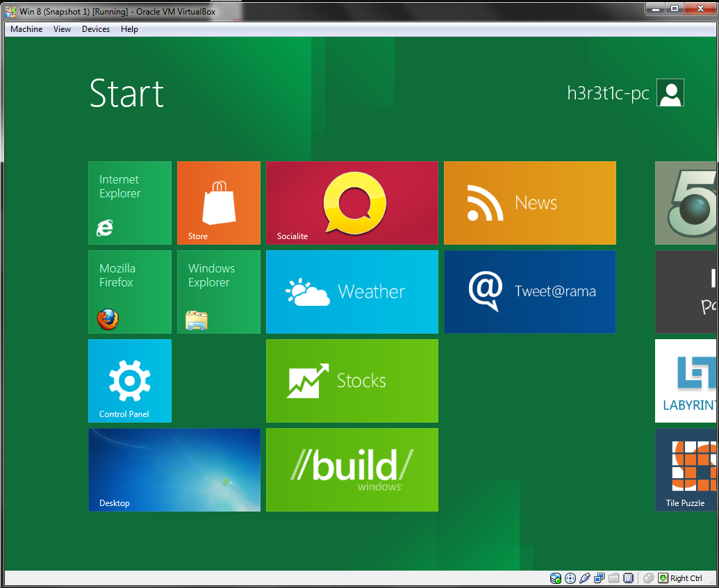Launch the Mozilla Firefox tile
This screenshot has width=719, height=588.
pos(130,292)
